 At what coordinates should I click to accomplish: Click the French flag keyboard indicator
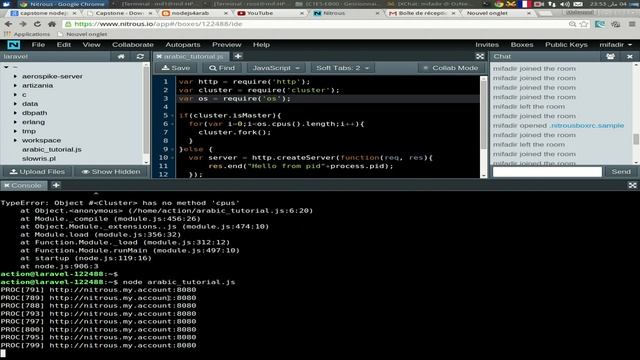pos(525,4)
